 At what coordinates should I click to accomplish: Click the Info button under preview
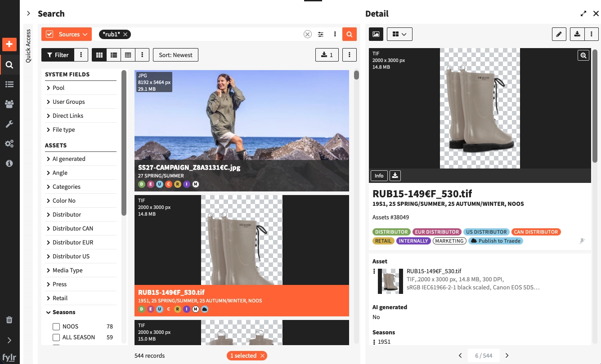click(x=379, y=175)
